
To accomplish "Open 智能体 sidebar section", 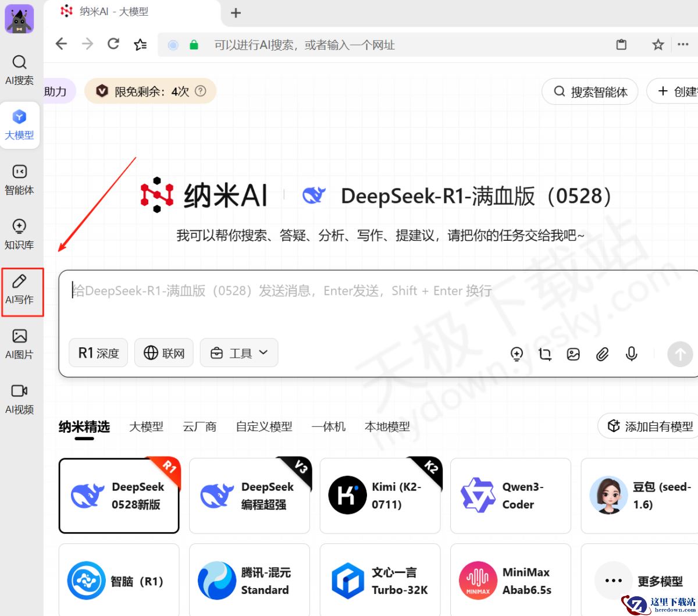I will click(19, 180).
